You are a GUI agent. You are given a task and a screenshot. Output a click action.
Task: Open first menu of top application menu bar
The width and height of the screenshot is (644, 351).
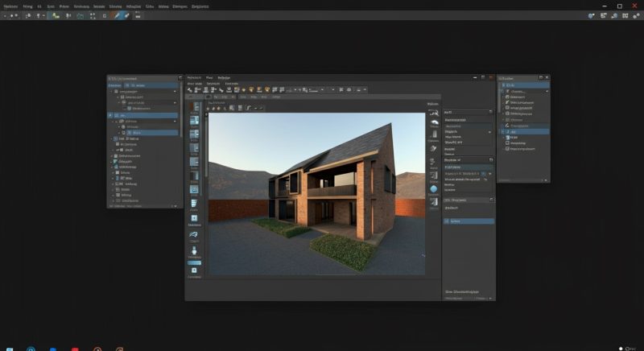coord(10,6)
